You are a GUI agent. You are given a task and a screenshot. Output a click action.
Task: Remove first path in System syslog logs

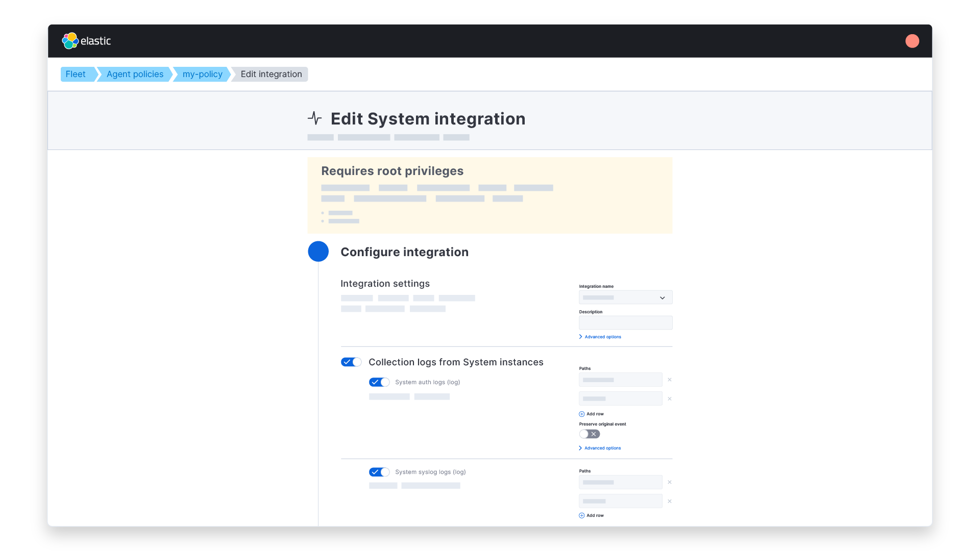tap(670, 482)
